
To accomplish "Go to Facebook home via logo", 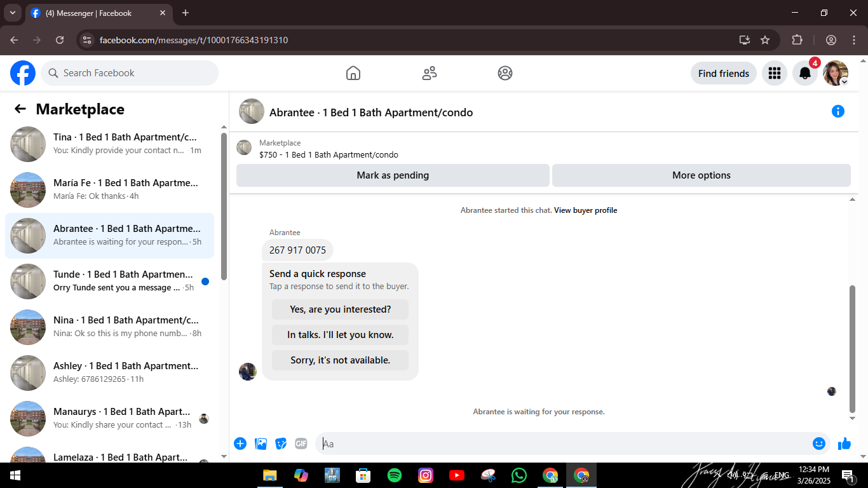I will click(23, 73).
